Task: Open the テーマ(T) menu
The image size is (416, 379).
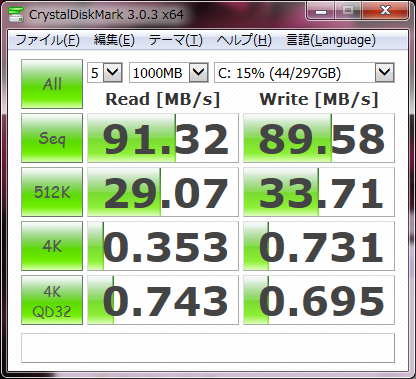Action: (x=175, y=40)
